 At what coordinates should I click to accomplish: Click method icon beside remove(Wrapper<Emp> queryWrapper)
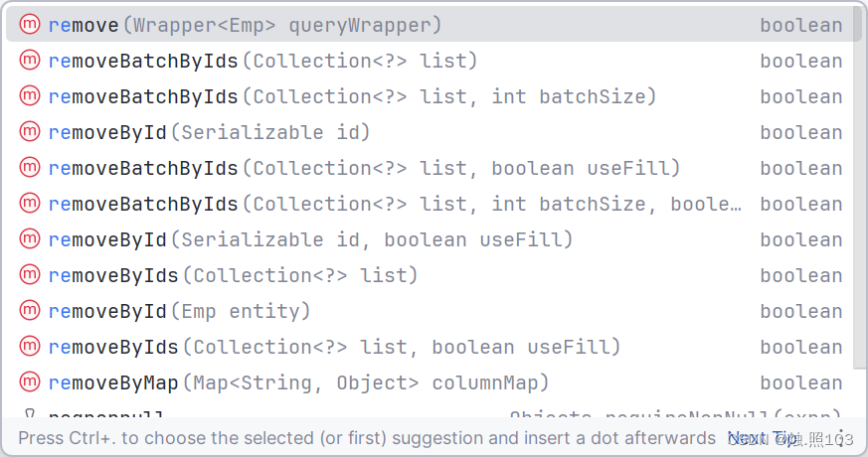(30, 25)
